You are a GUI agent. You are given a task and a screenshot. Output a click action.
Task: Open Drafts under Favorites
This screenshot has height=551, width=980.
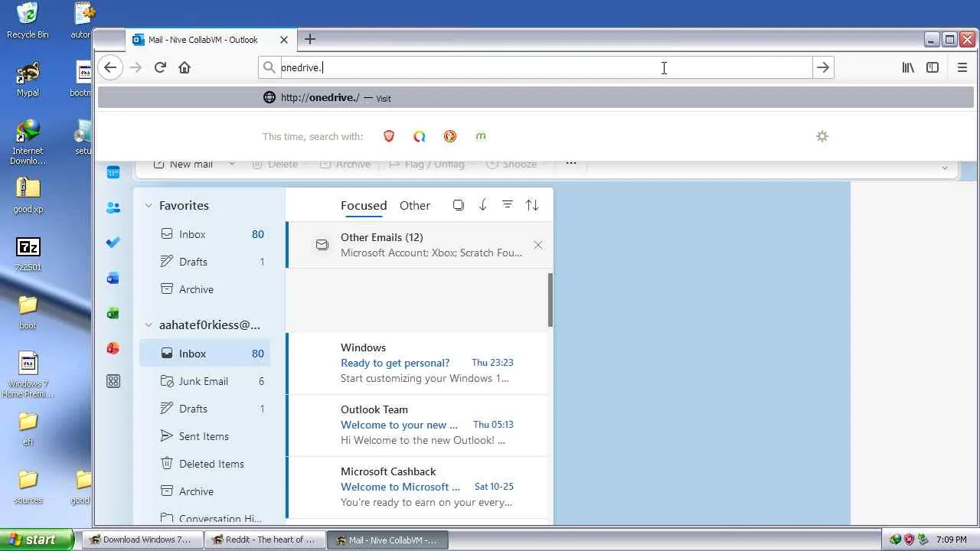[x=204, y=262]
